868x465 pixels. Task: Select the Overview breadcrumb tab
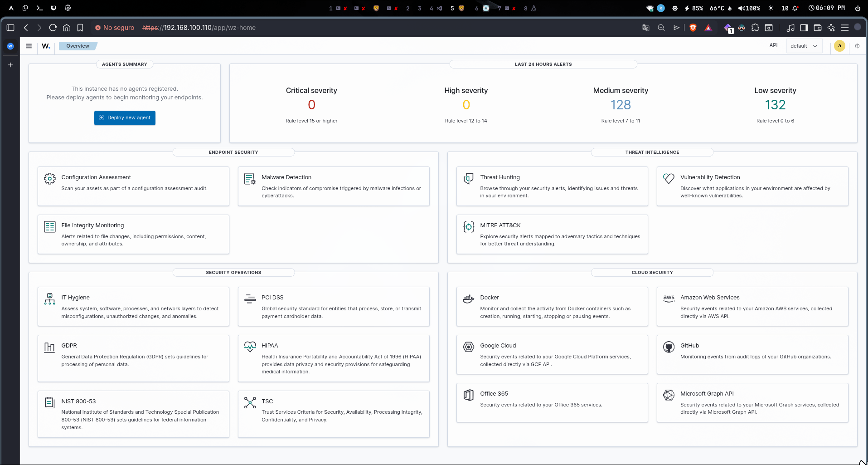78,46
